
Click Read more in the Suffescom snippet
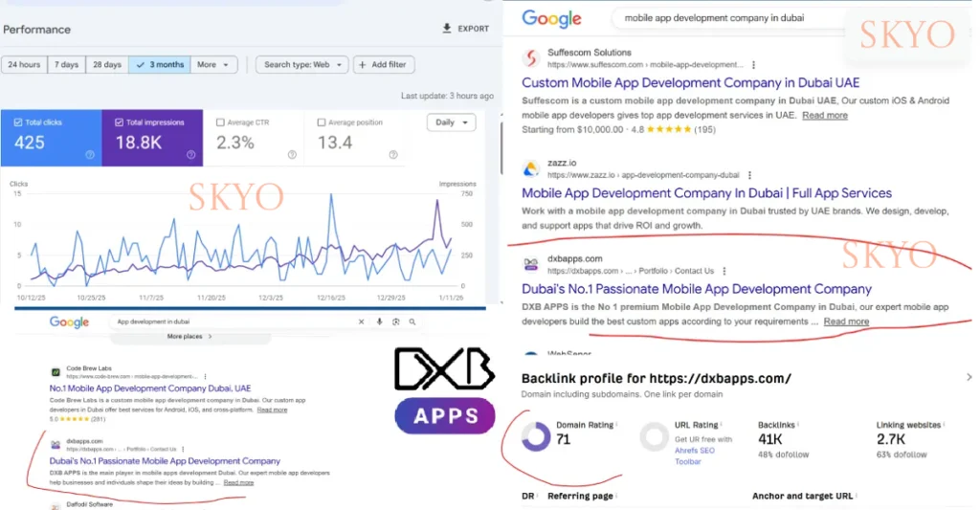[x=825, y=115]
